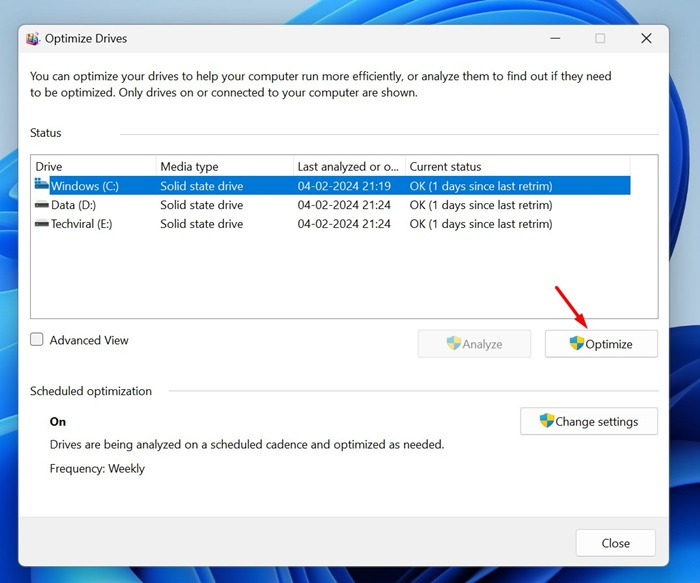Click the Data (D:) drive icon
The width and height of the screenshot is (700, 583).
tap(42, 205)
